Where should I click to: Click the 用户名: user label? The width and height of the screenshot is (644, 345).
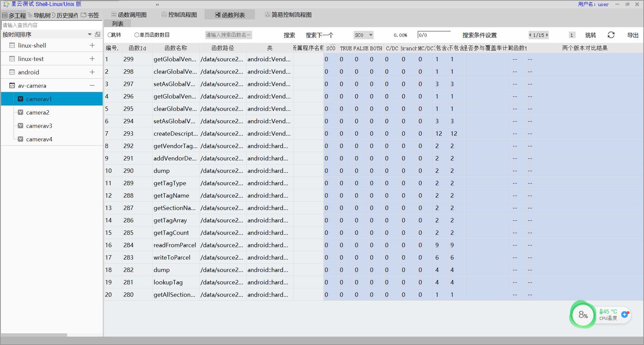coord(593,4)
